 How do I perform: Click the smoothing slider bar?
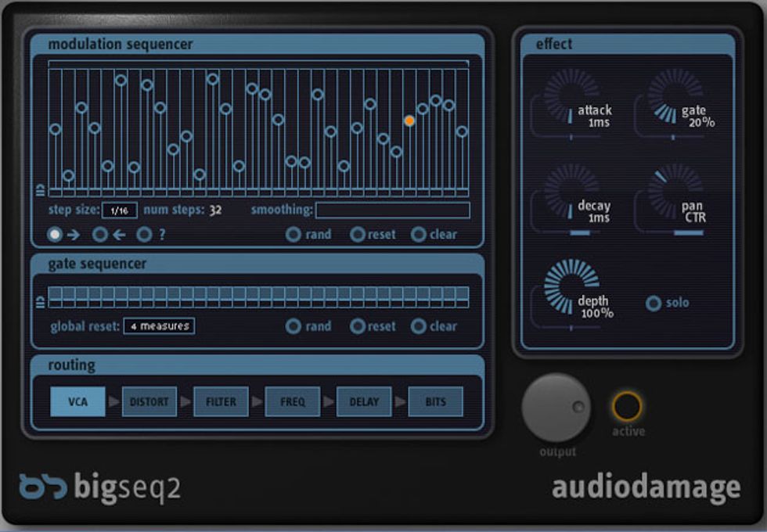(393, 210)
